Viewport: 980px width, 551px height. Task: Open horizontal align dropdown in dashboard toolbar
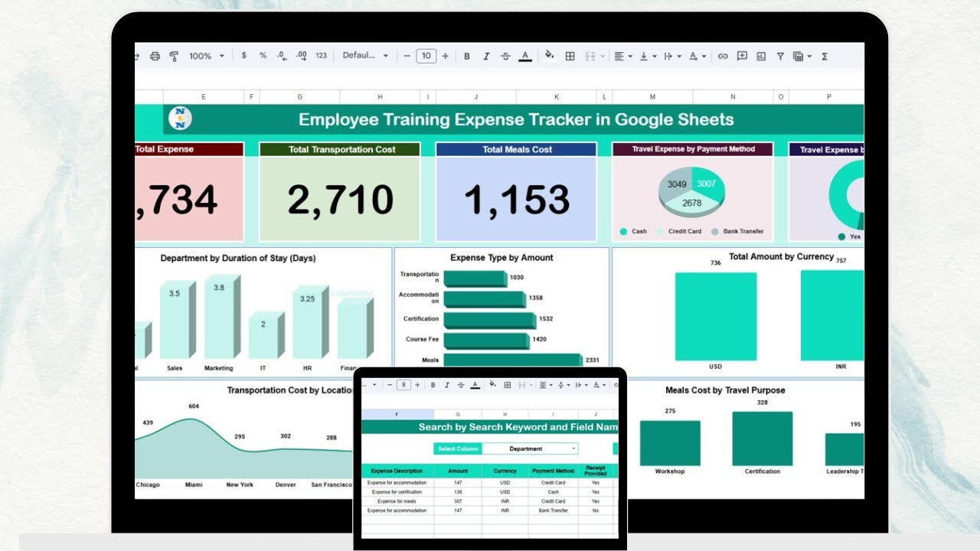click(625, 56)
